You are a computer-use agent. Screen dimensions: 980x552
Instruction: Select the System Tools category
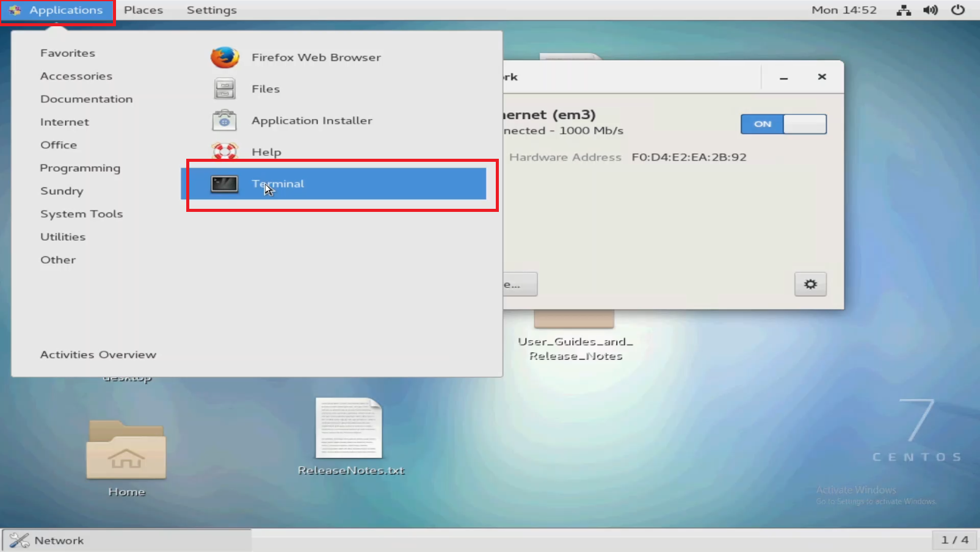coord(82,214)
